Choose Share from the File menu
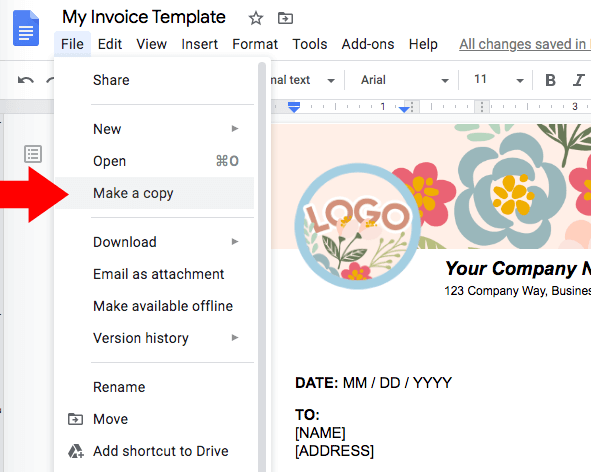Screen dimensions: 591x472 pyautogui.click(x=155, y=80)
